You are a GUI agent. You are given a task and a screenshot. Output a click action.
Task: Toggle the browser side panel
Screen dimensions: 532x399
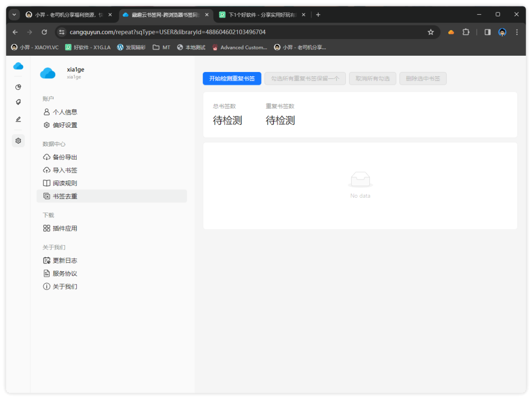tap(487, 32)
